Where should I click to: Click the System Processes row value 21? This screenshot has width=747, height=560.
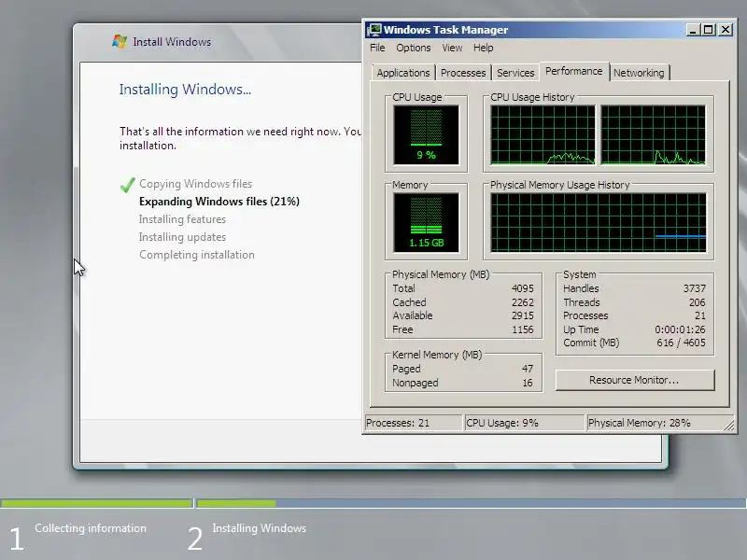coord(699,315)
